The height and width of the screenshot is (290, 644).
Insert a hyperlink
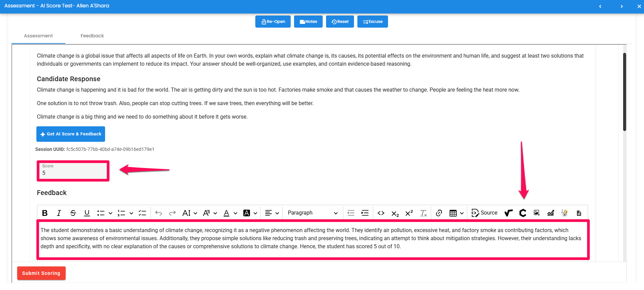(439, 213)
